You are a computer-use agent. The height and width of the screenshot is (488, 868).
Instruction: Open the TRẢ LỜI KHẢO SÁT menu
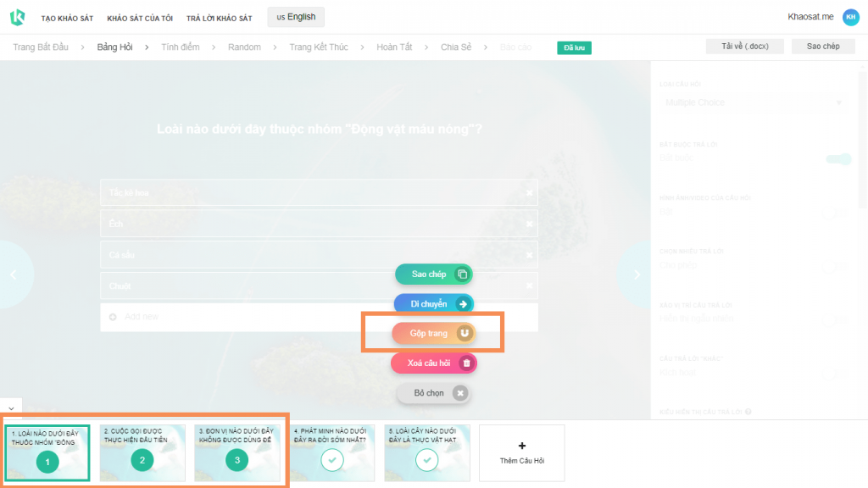220,19
